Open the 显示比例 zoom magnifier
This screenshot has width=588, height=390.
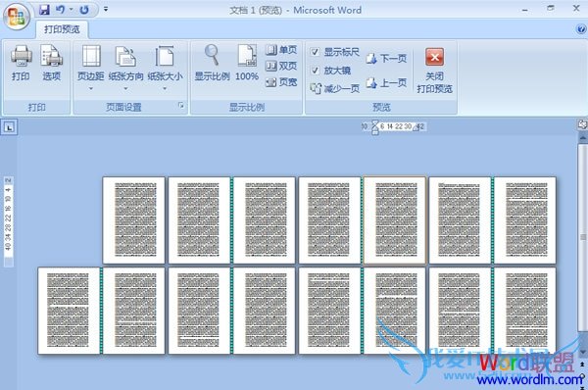point(212,63)
